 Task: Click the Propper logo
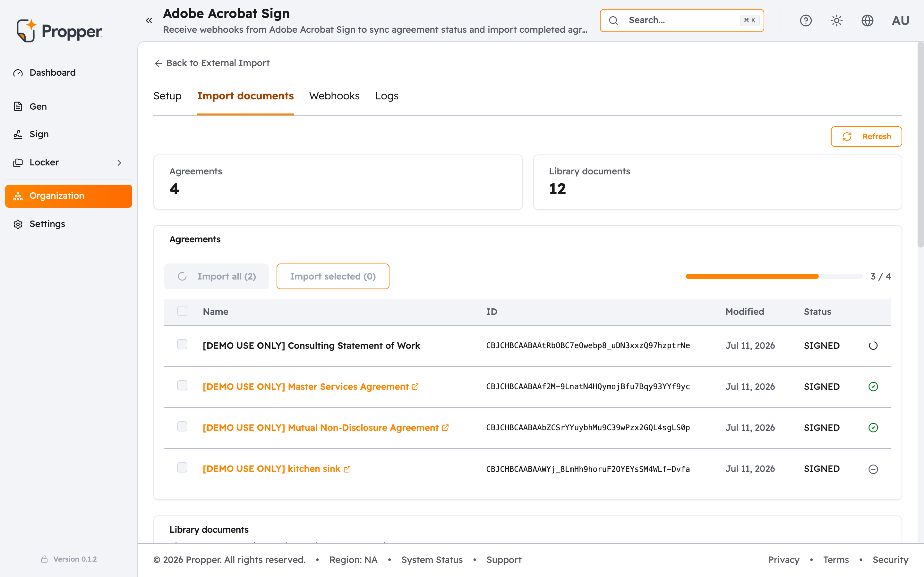pos(59,30)
